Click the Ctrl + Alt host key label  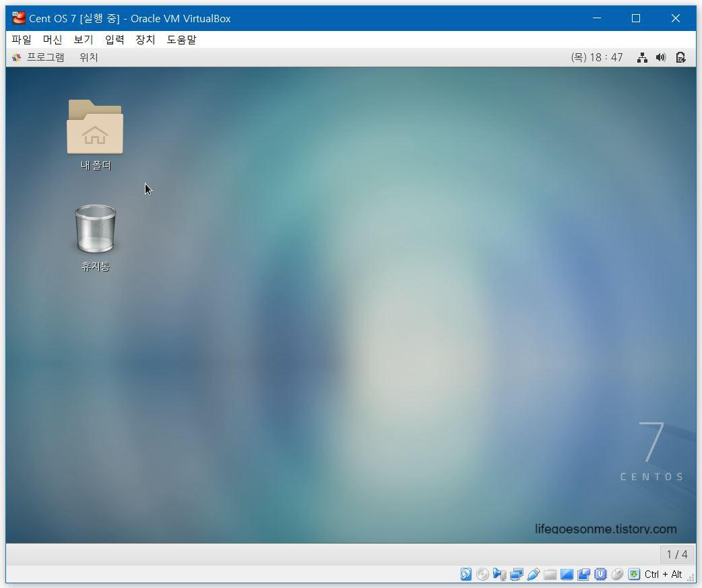point(663,575)
